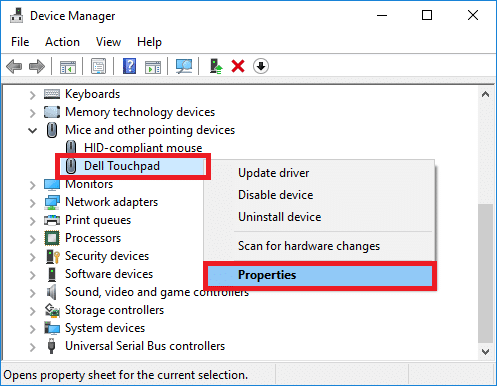497x386 pixels.
Task: Toggle the action pane toolbar icon
Action: tap(153, 66)
